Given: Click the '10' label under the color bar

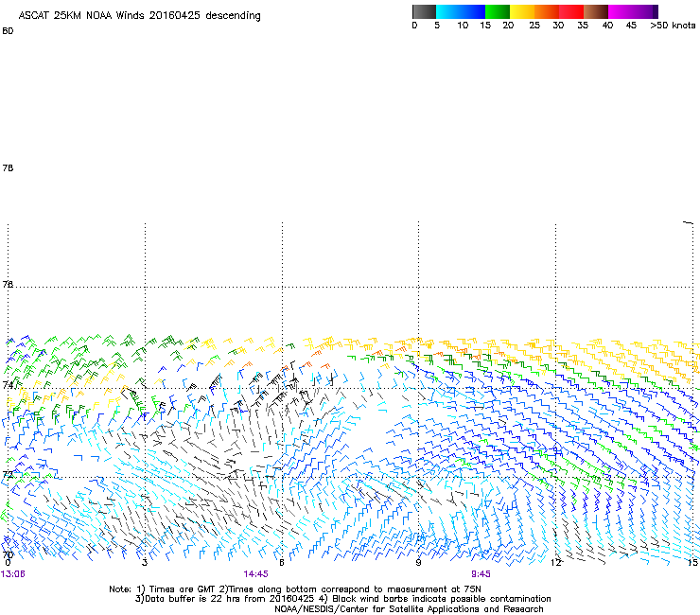Looking at the screenshot, I should coord(463,26).
